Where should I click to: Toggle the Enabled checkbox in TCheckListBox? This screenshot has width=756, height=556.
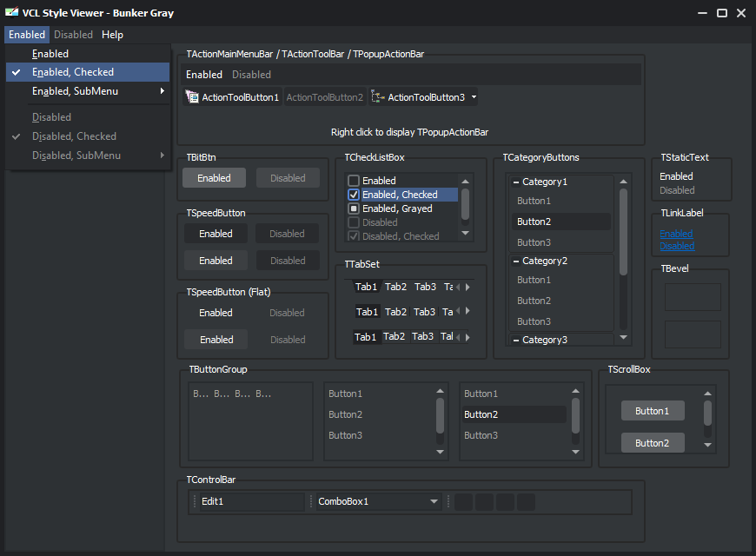354,181
